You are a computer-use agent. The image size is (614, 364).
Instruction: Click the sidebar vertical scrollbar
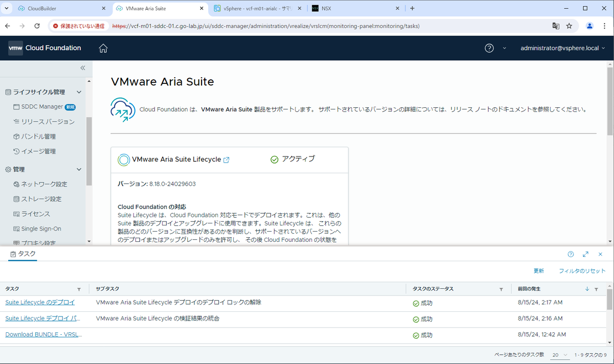[x=89, y=151]
